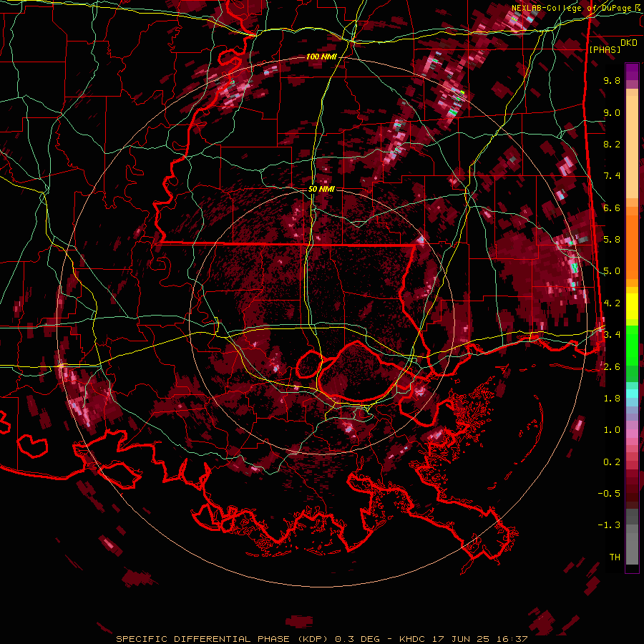Select the -1.3 value on the color scale
644x644 pixels.
point(609,525)
